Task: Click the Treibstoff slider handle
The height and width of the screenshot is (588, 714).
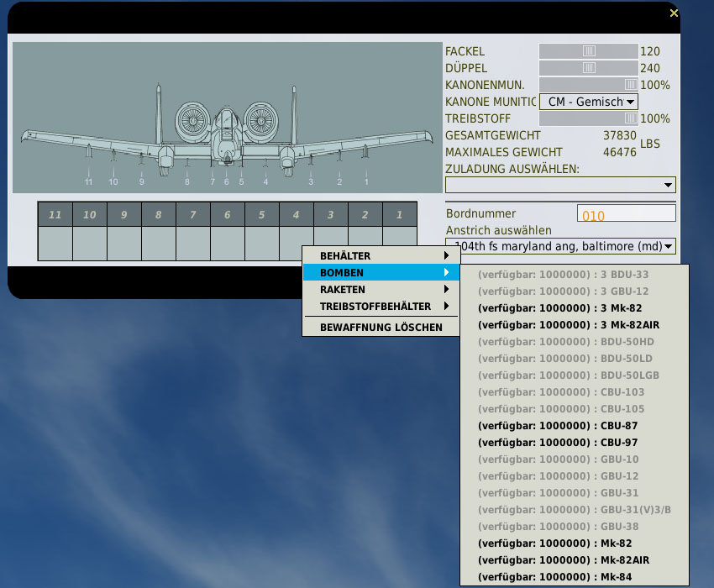Action: pos(630,119)
